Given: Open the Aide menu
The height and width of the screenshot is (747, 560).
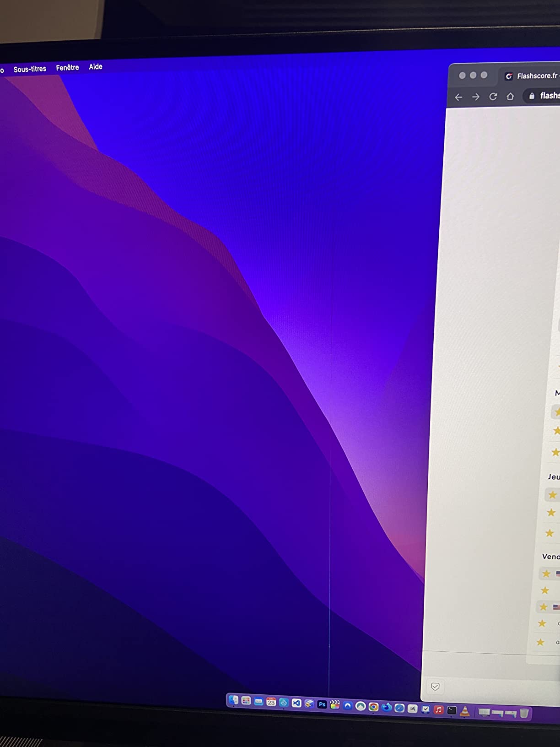Looking at the screenshot, I should coord(96,67).
